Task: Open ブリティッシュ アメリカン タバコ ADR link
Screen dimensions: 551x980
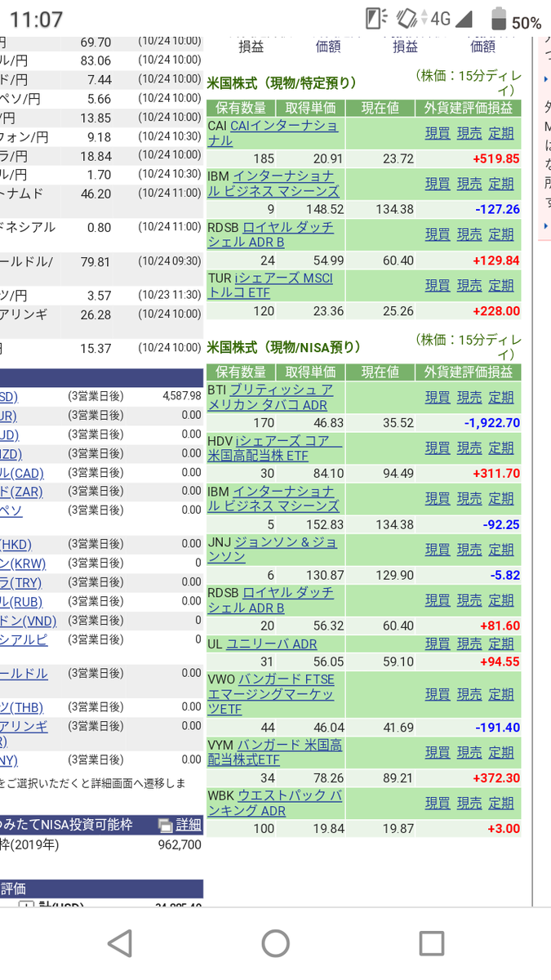Action: [271, 397]
